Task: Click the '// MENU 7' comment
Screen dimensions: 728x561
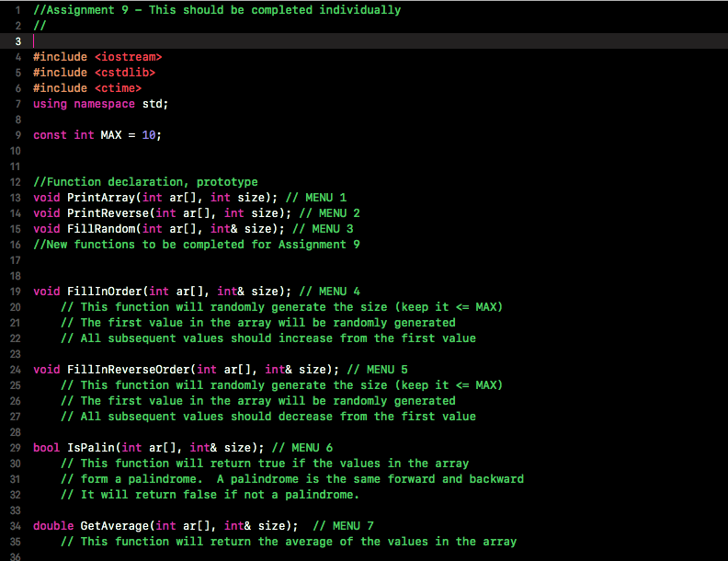Action: [x=343, y=526]
